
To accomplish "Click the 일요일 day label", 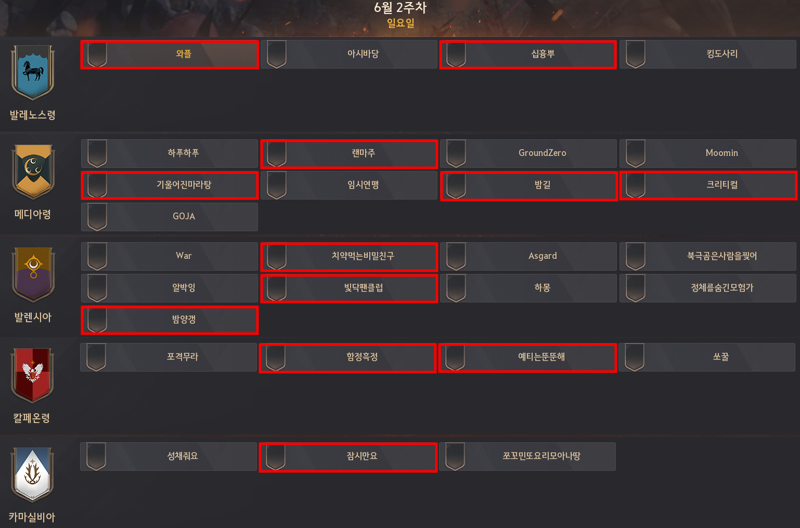I will [401, 23].
